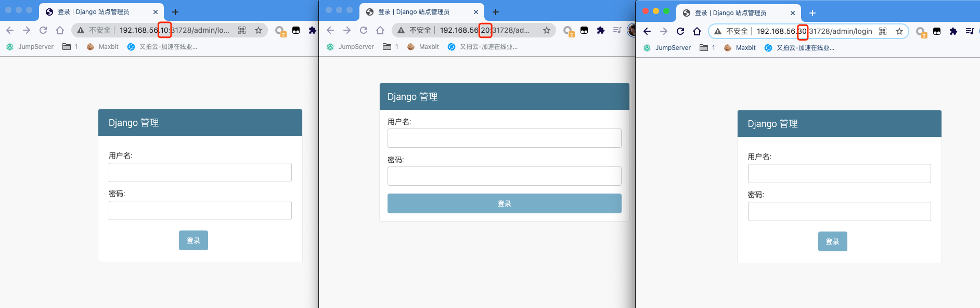Focus the 密码 field in the left window
980x308 pixels.
point(200,210)
